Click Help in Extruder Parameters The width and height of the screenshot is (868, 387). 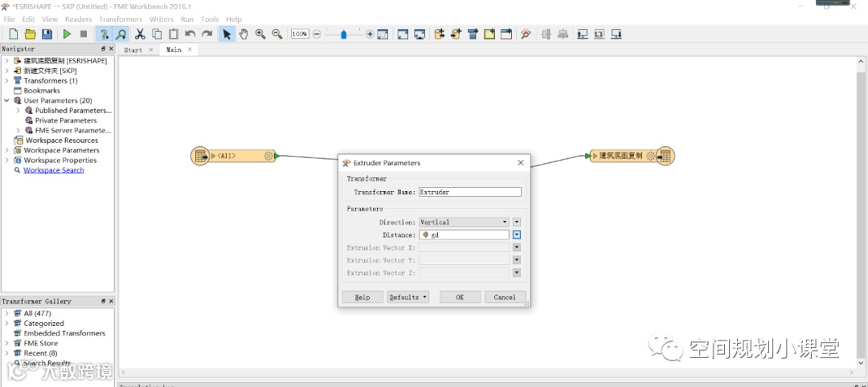pos(362,297)
